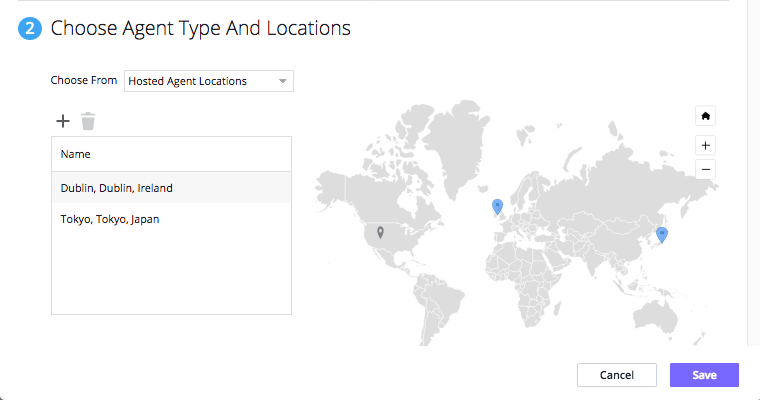
Task: Click the gray pin in western USA
Action: point(380,233)
